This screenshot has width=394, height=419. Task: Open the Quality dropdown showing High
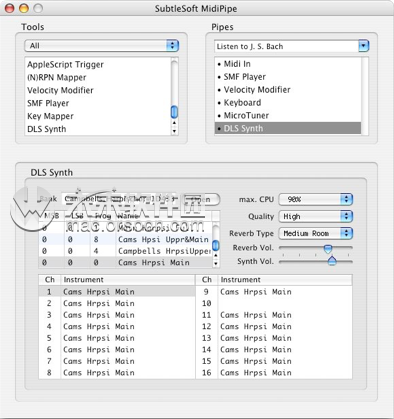(x=316, y=216)
